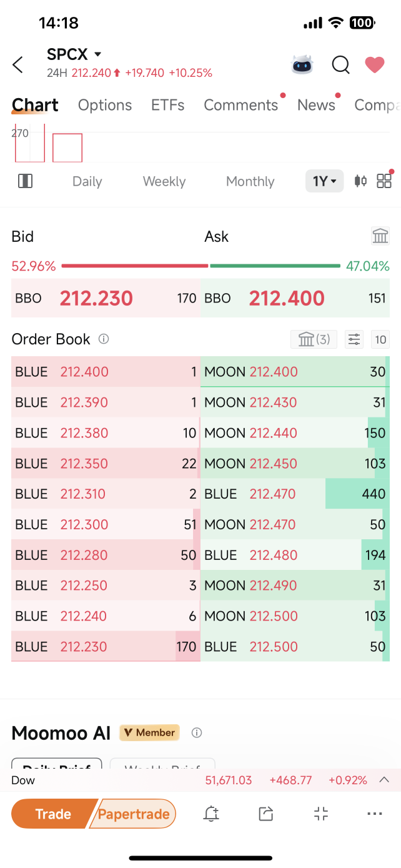Tap the bank exchange icon beside Ask

click(x=380, y=236)
